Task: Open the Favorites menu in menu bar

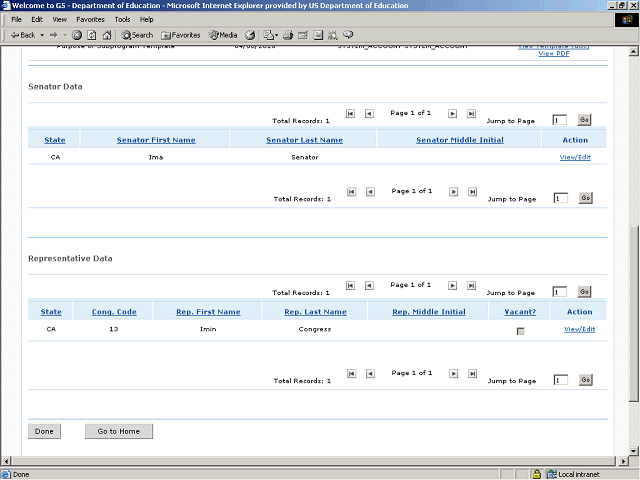Action: pyautogui.click(x=90, y=19)
